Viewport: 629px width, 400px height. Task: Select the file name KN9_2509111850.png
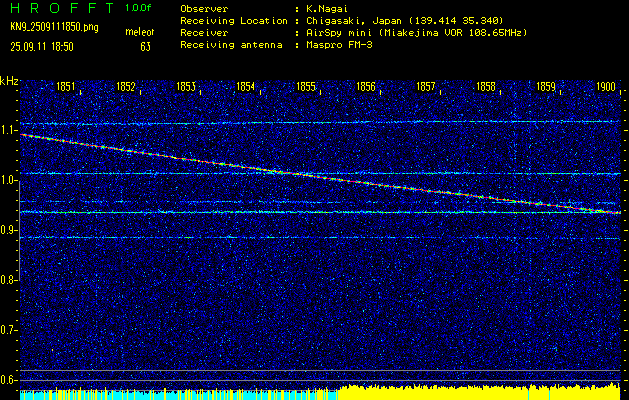coord(54,27)
